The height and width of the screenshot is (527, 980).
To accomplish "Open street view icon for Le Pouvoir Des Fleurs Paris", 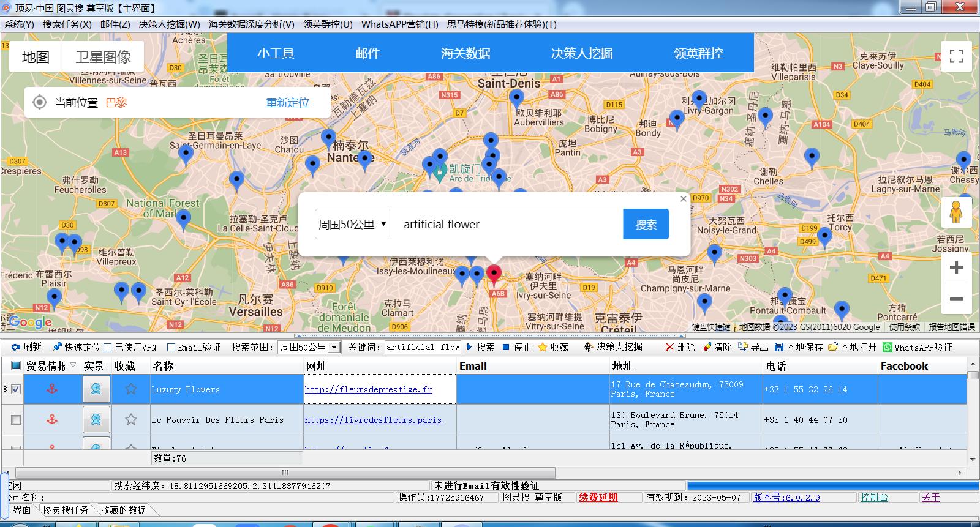I will coord(96,419).
